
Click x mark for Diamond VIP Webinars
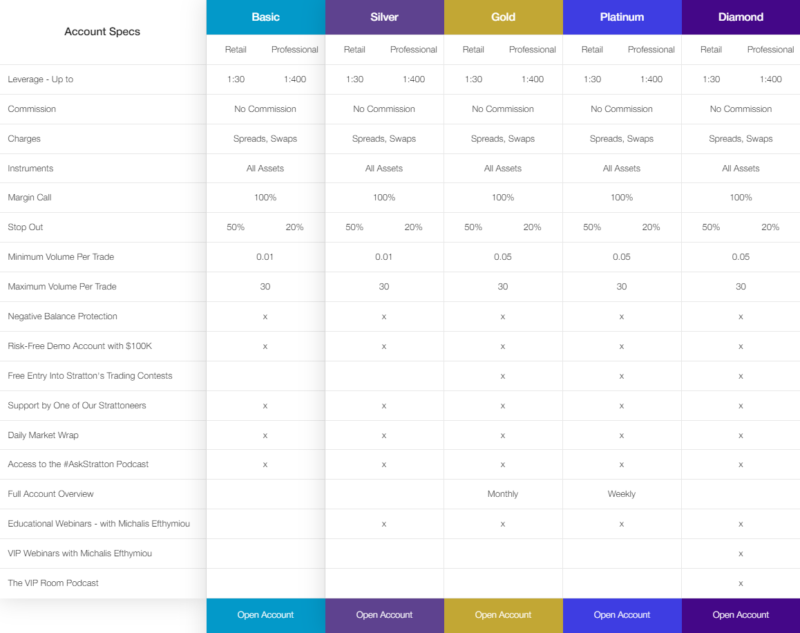(741, 553)
